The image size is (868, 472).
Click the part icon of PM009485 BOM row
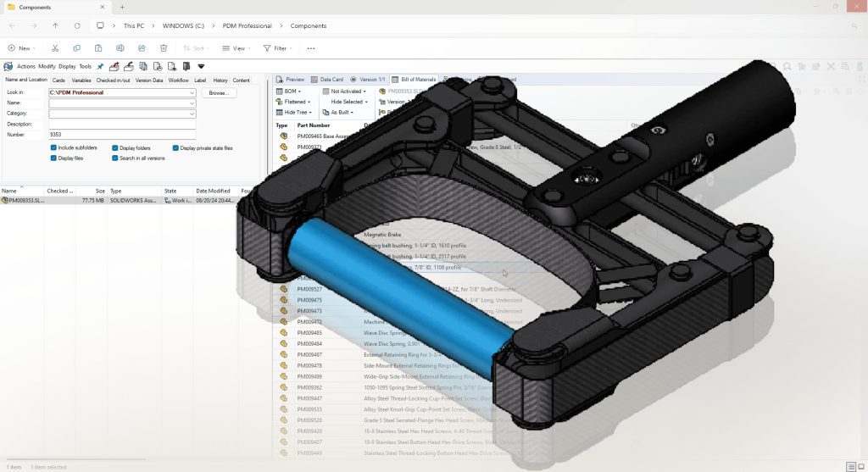tap(283, 332)
